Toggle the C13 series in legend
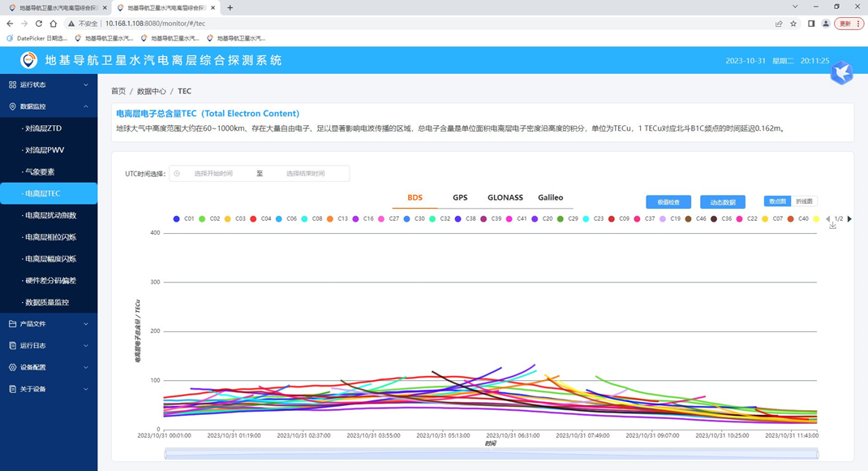The height and width of the screenshot is (471, 868). click(337, 219)
